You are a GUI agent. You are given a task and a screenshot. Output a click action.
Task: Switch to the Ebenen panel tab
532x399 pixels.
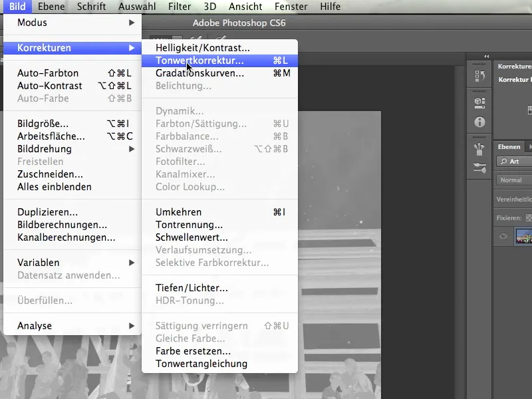509,147
